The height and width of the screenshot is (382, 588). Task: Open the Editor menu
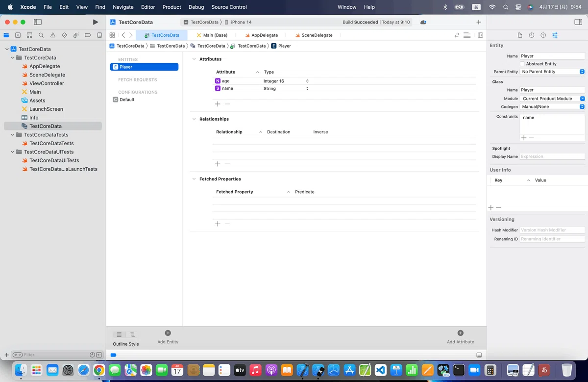[x=148, y=7]
